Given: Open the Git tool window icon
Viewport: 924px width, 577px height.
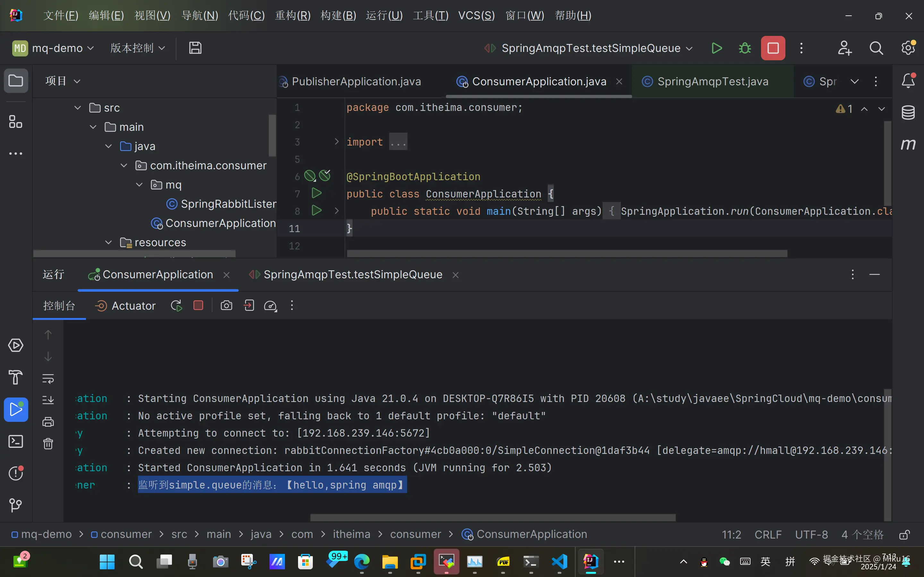Looking at the screenshot, I should point(16,505).
